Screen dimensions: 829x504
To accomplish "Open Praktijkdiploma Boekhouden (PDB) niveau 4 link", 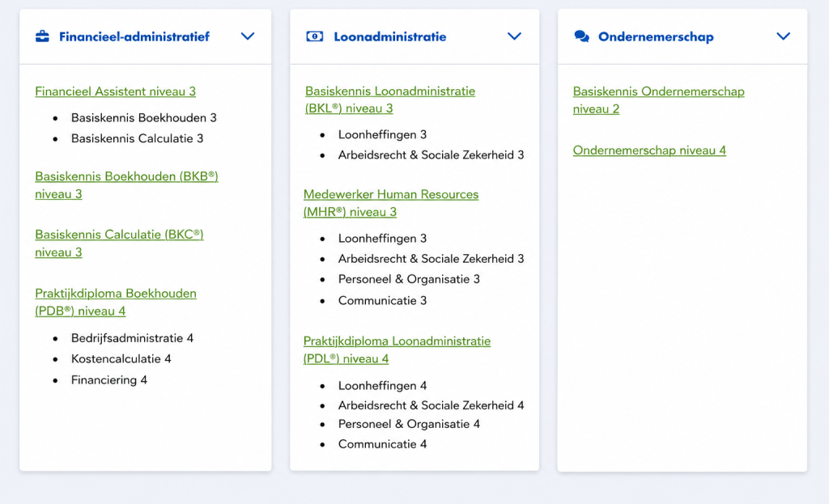I will coord(116,302).
